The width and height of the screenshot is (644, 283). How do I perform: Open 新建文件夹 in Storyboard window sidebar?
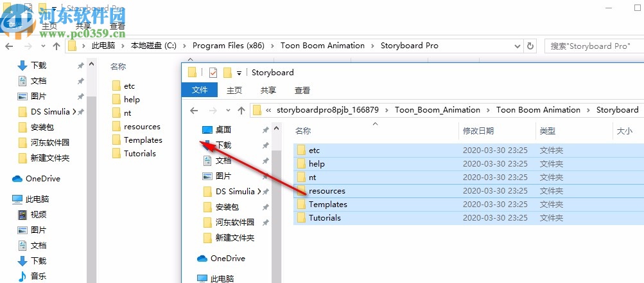pyautogui.click(x=234, y=238)
